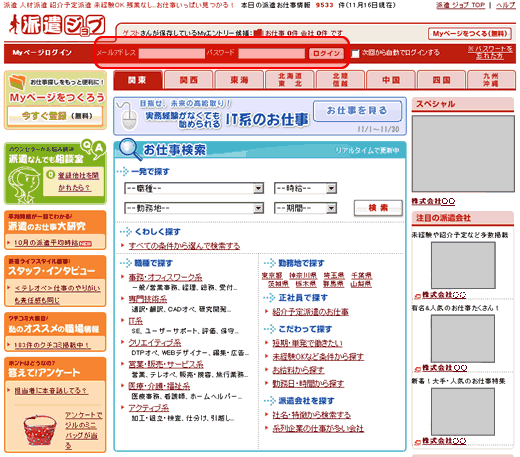Switch to the 関西 region tab

189,80
